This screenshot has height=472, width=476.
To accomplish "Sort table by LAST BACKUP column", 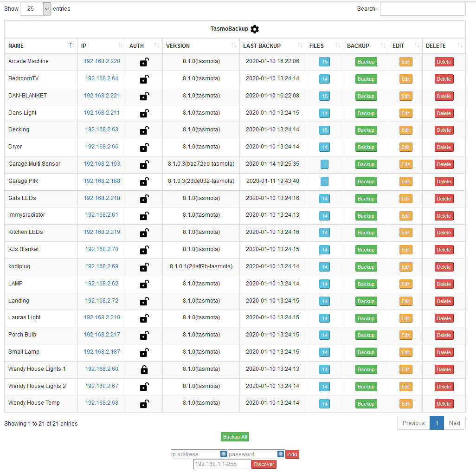I will click(273, 45).
